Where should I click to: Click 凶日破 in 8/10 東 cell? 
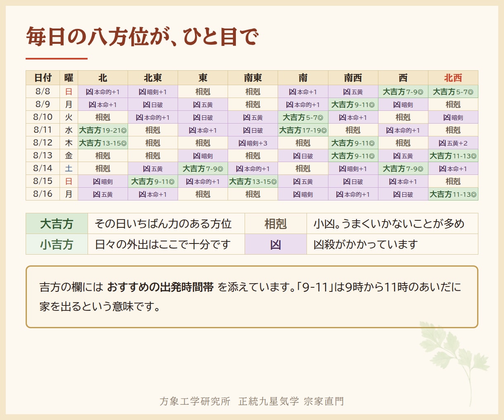point(203,117)
